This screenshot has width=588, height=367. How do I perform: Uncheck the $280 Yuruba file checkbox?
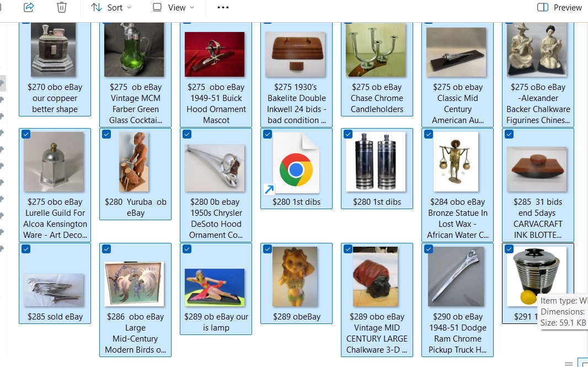click(106, 134)
